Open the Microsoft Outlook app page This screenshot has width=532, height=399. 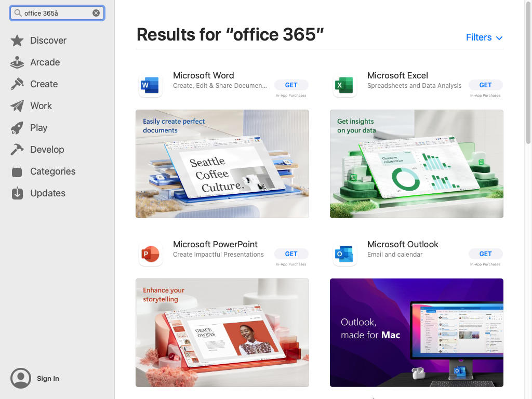pyautogui.click(x=403, y=244)
